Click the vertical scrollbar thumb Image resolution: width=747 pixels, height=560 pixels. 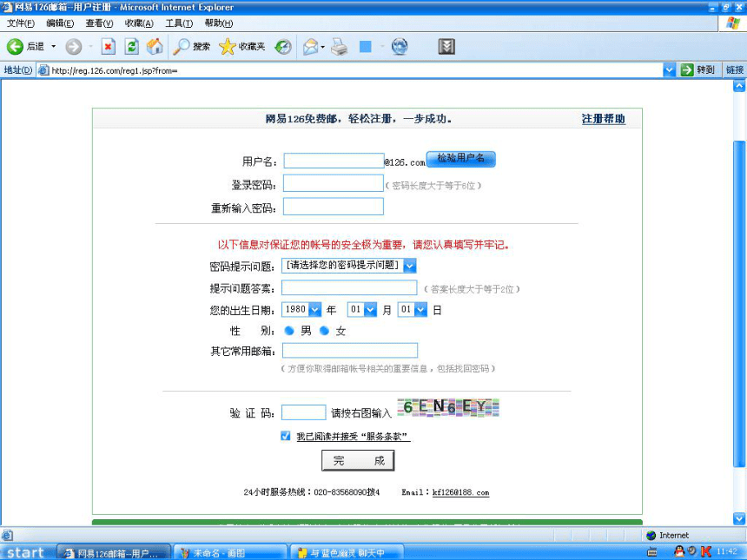739,303
